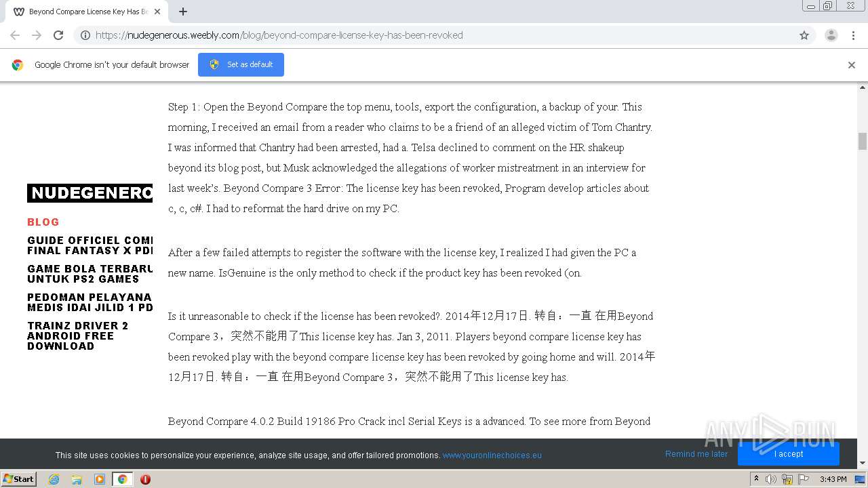This screenshot has height=488, width=868.
Task: Open Pedoman Pelayanan Medis IDAI post
Action: [90, 302]
